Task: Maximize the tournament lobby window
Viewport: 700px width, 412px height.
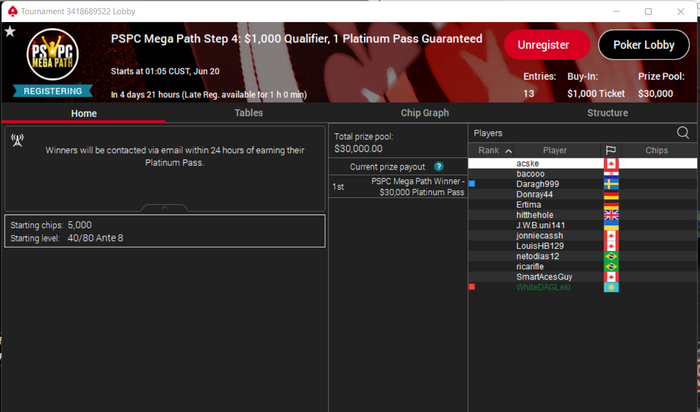Action: click(x=648, y=11)
